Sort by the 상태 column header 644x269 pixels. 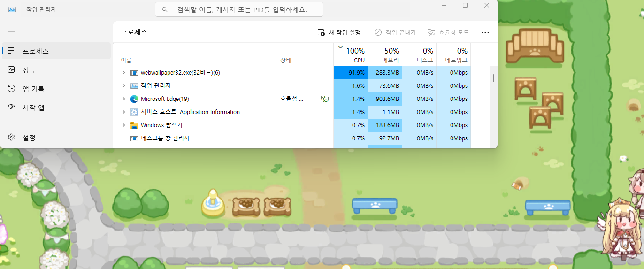[305, 55]
